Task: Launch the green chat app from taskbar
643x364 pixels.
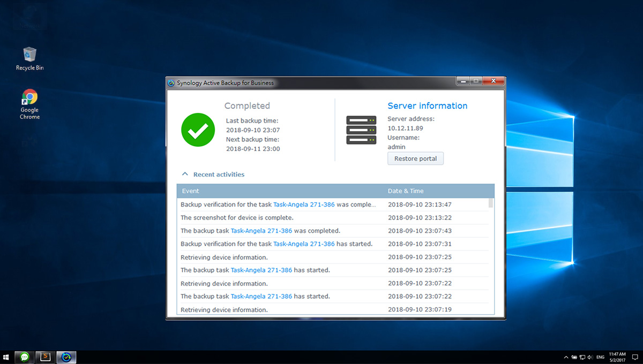Action: (x=24, y=357)
